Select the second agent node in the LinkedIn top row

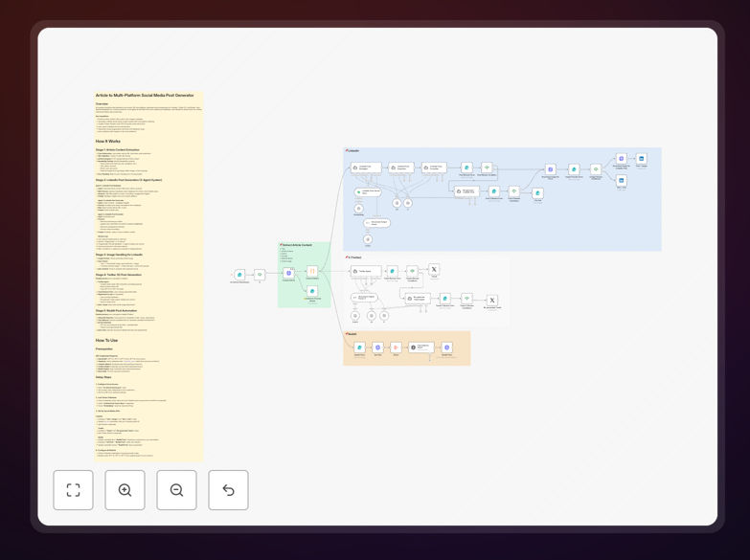[x=400, y=168]
